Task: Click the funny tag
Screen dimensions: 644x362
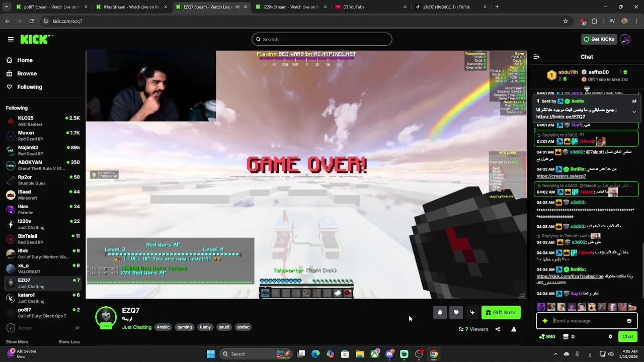Action: coord(205,327)
